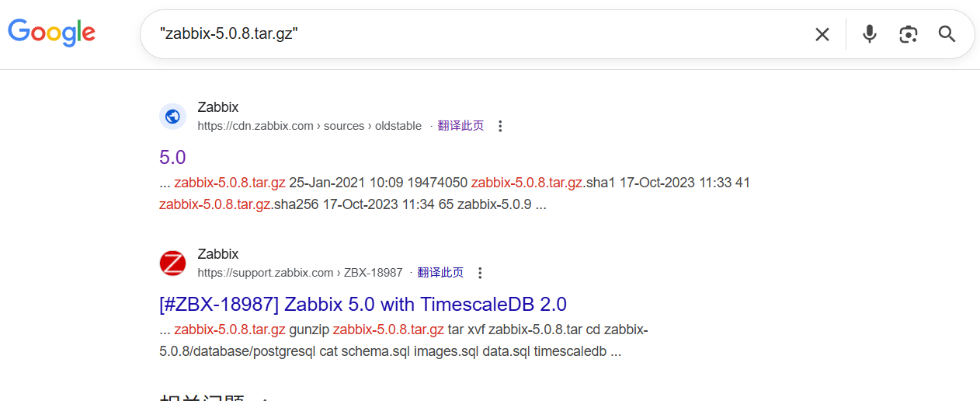The height and width of the screenshot is (401, 980).
Task: Open three-dot menu for cdn.zabbix.com result
Action: pos(500,126)
